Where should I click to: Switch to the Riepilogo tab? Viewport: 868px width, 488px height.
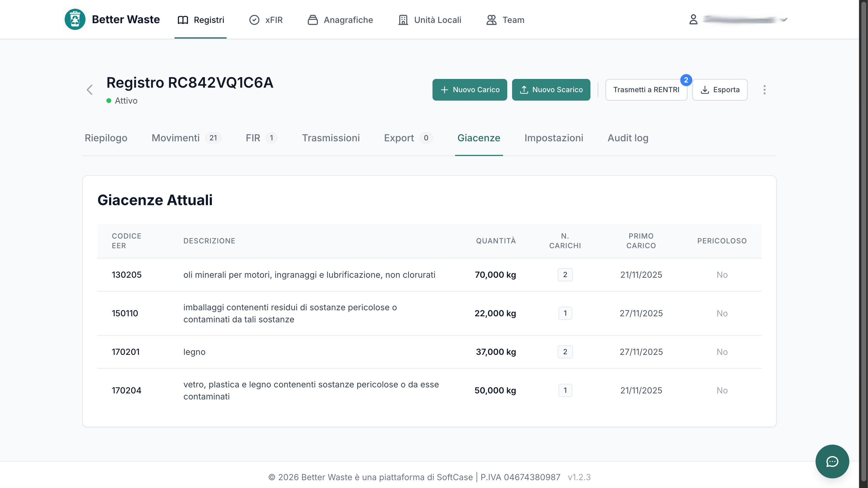106,138
